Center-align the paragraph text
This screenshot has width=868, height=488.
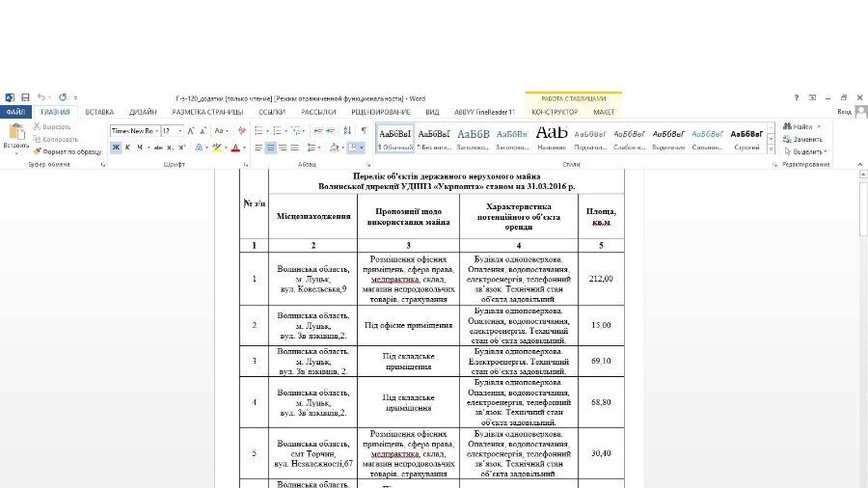(x=270, y=148)
